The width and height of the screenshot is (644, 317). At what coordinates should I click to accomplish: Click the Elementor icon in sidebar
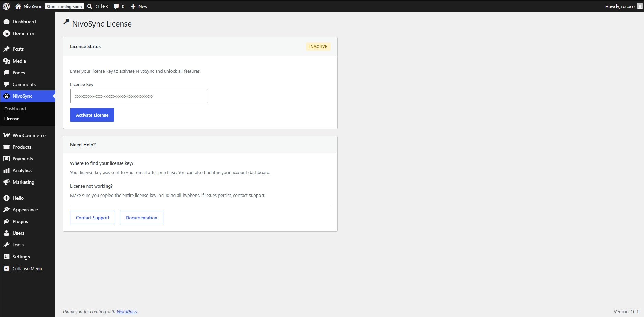tap(7, 33)
